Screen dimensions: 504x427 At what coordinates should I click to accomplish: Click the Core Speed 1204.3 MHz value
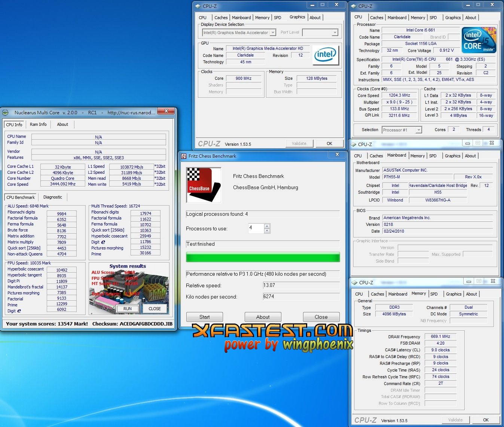pos(399,95)
